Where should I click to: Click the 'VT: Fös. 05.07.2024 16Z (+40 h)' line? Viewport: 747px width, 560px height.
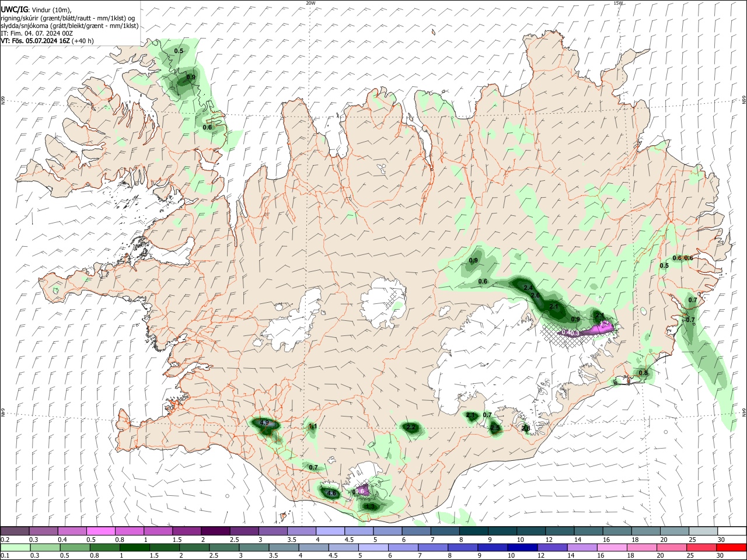[47, 41]
